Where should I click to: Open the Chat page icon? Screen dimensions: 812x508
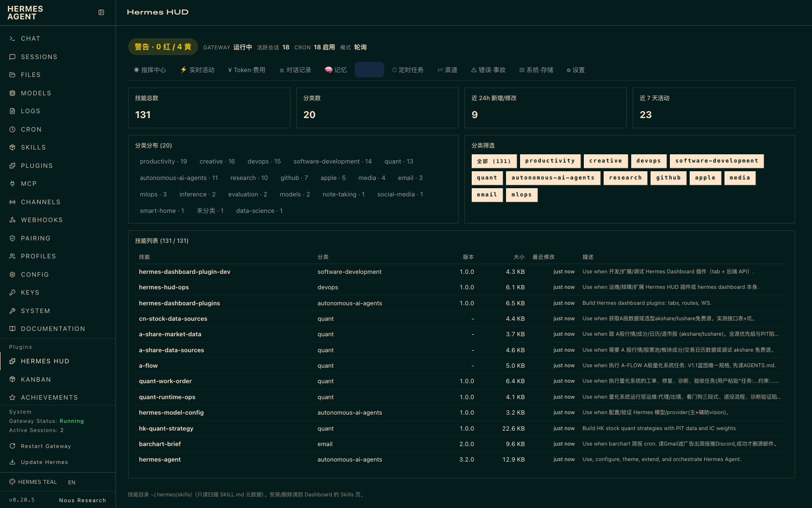coord(13,39)
